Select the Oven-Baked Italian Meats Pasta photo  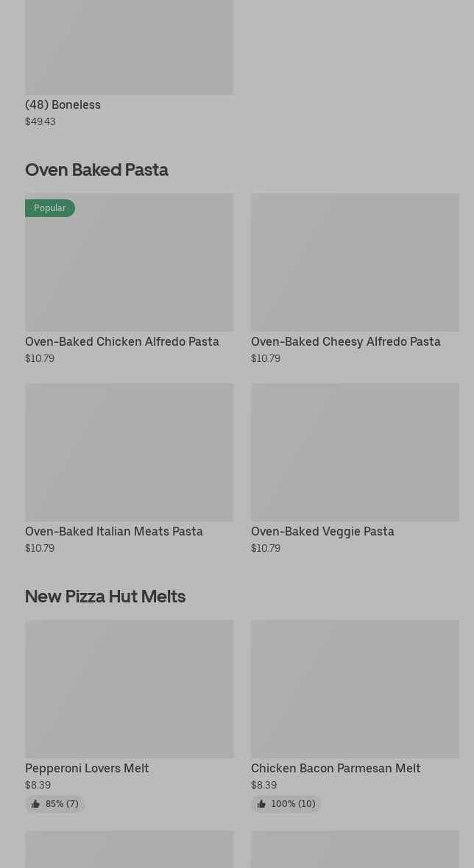click(129, 452)
